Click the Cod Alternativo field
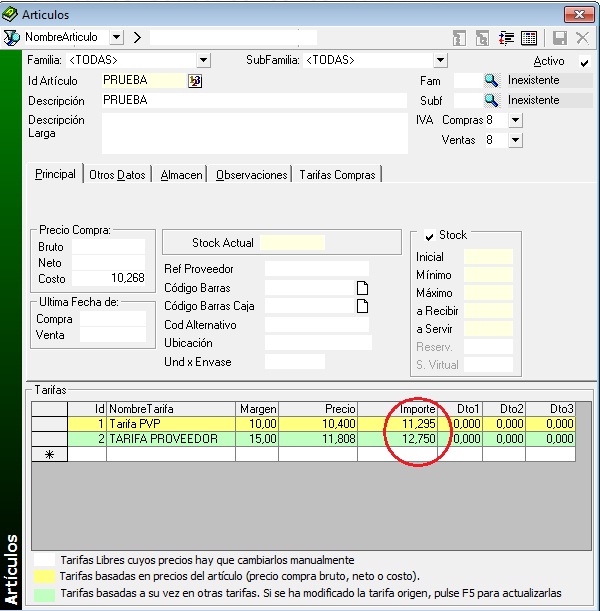 317,325
